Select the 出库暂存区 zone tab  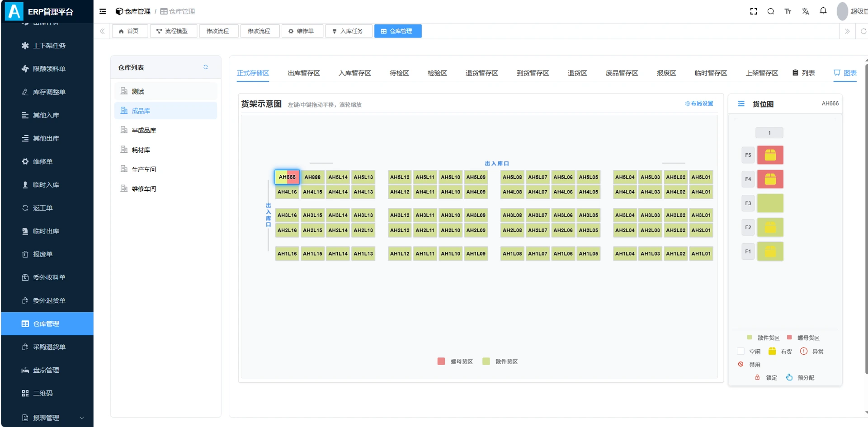[304, 73]
